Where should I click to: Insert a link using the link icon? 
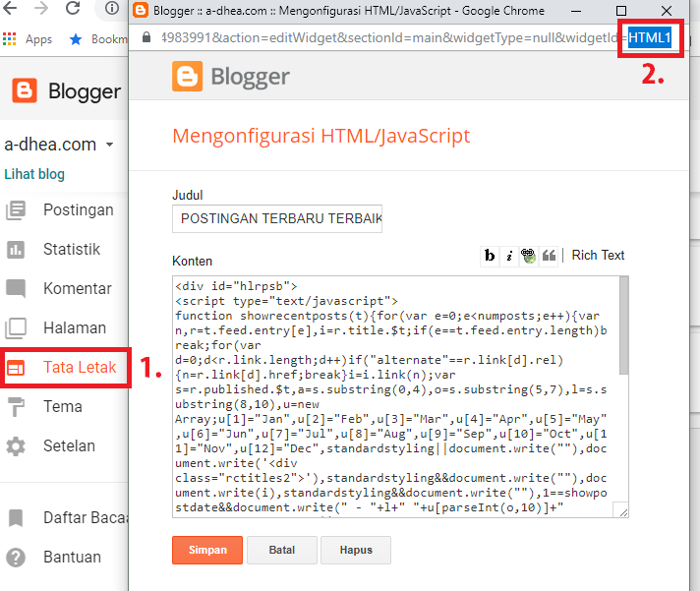tap(529, 256)
